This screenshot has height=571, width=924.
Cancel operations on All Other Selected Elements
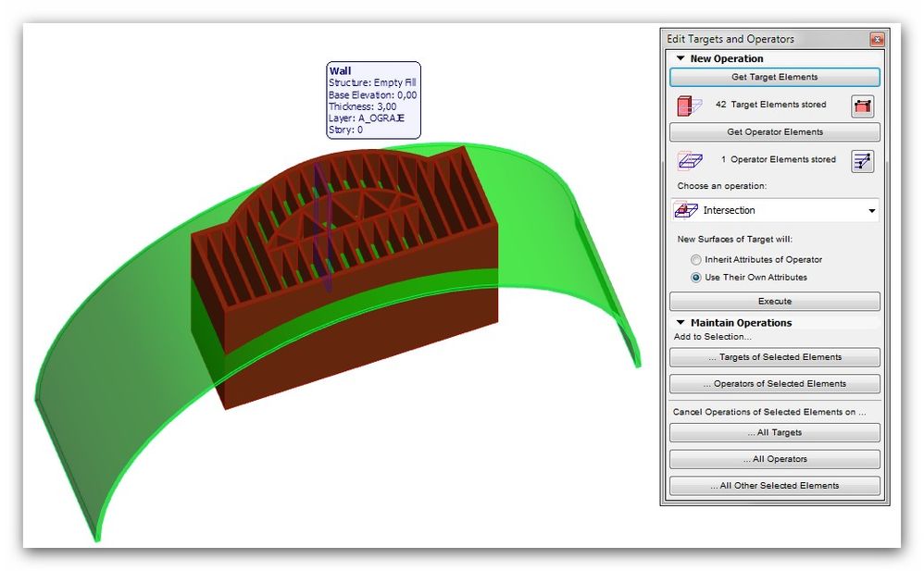point(774,485)
